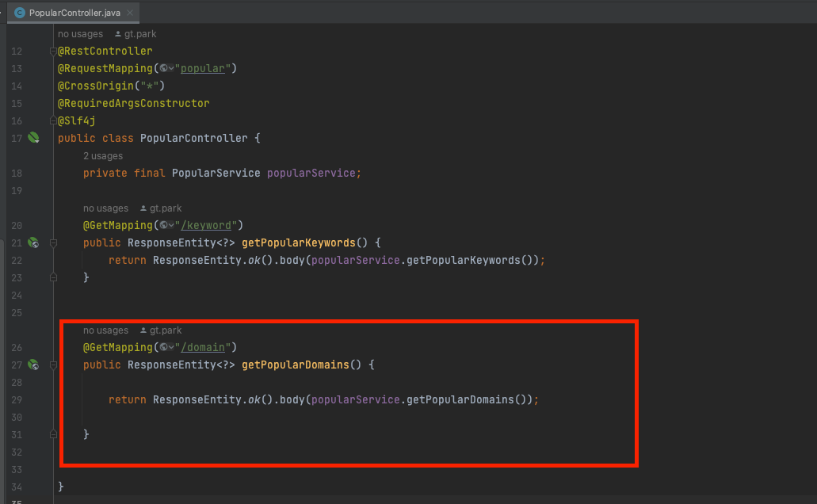The image size is (817, 504).
Task: Click the ok() call on line 29
Action: [260, 399]
